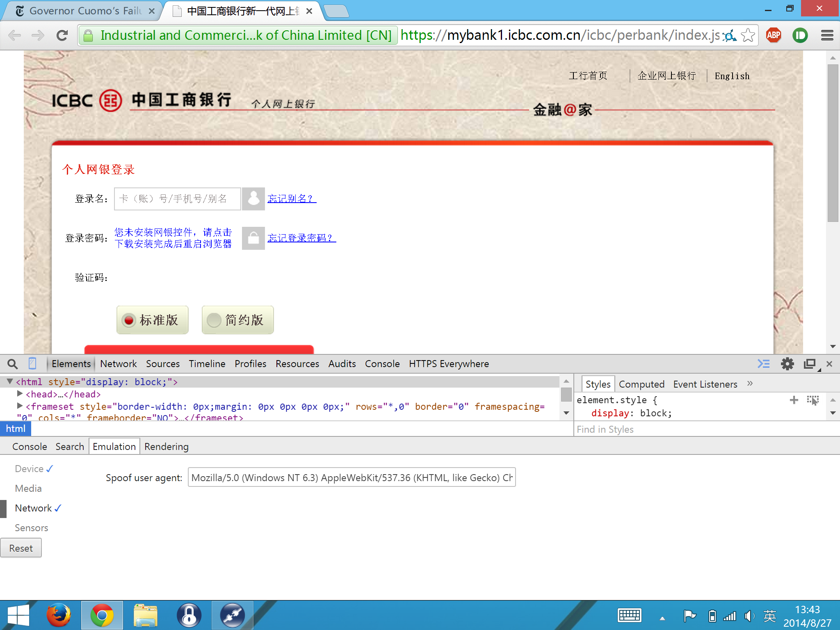Show the DevTools console drawer icon
840x630 pixels.
tap(763, 364)
